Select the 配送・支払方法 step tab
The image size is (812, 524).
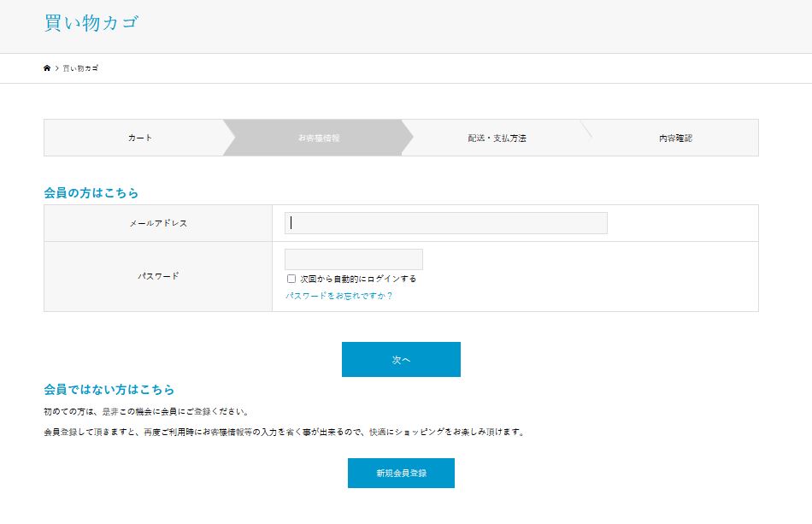[497, 138]
